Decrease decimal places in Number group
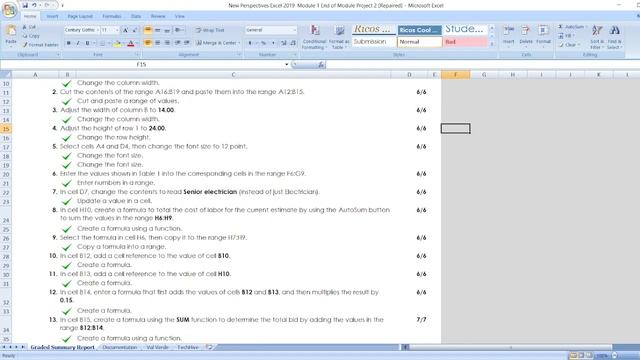The height and width of the screenshot is (360, 640). point(293,43)
